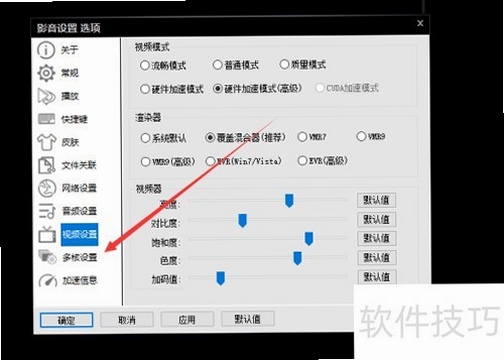Select the 系统默认 renderer

point(145,138)
